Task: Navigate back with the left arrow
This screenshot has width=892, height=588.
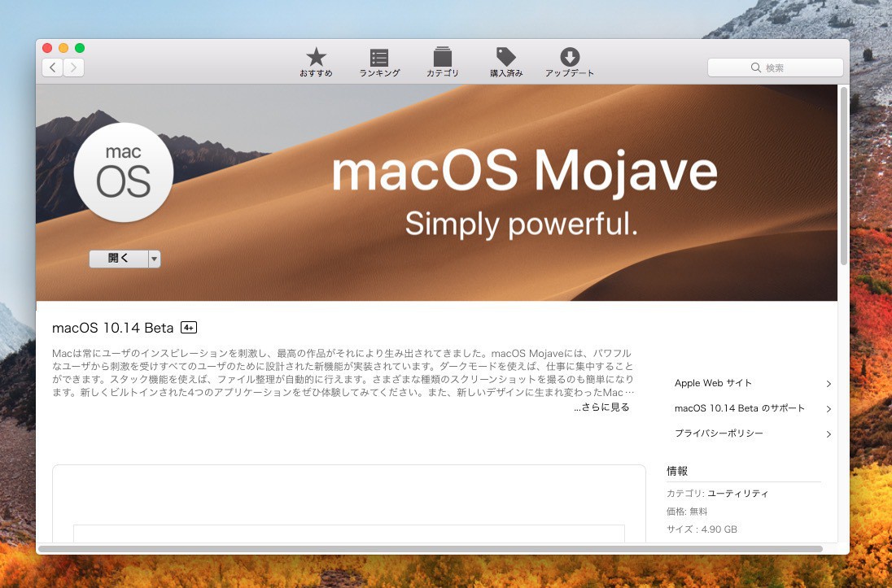Action: point(52,68)
